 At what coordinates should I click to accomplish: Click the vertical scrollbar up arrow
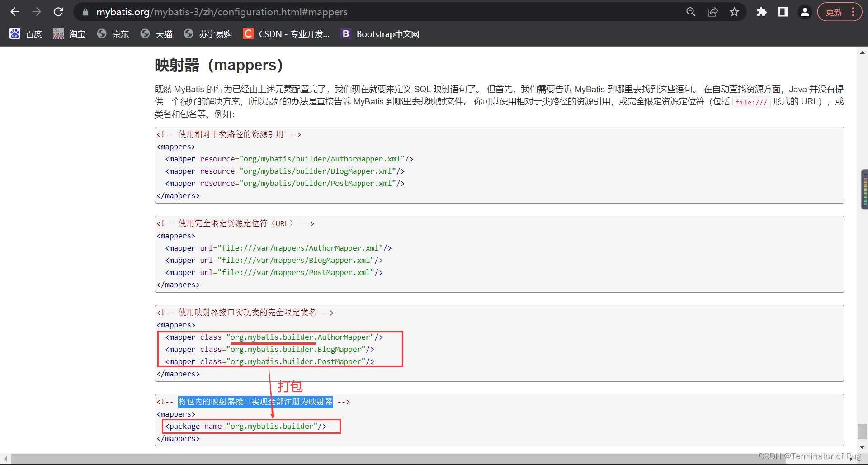tap(862, 52)
